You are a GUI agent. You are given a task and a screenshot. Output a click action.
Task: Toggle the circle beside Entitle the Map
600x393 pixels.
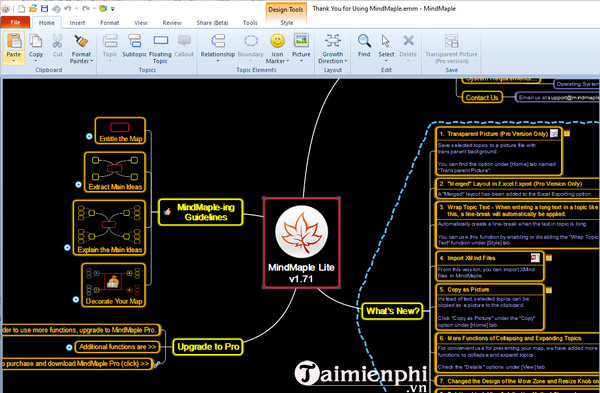[x=89, y=136]
